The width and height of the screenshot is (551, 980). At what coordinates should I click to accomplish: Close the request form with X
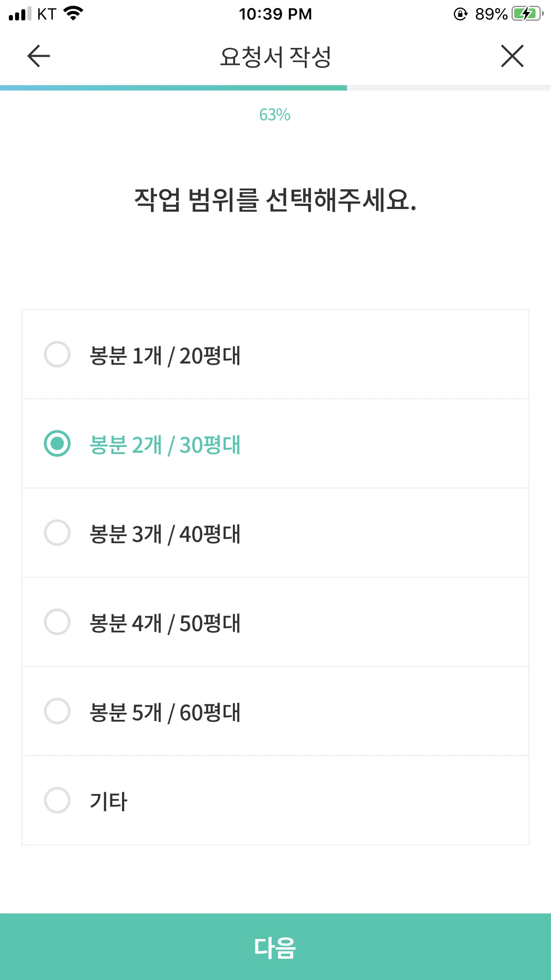512,56
